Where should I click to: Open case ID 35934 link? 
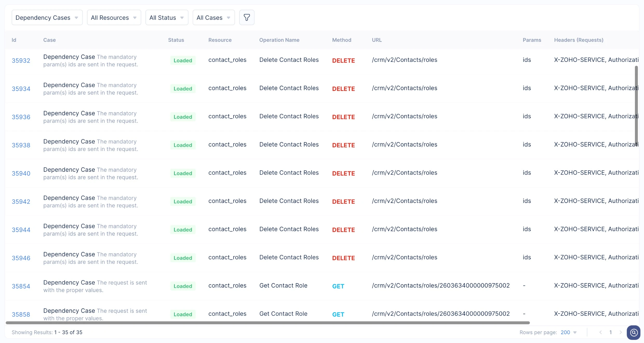point(21,89)
